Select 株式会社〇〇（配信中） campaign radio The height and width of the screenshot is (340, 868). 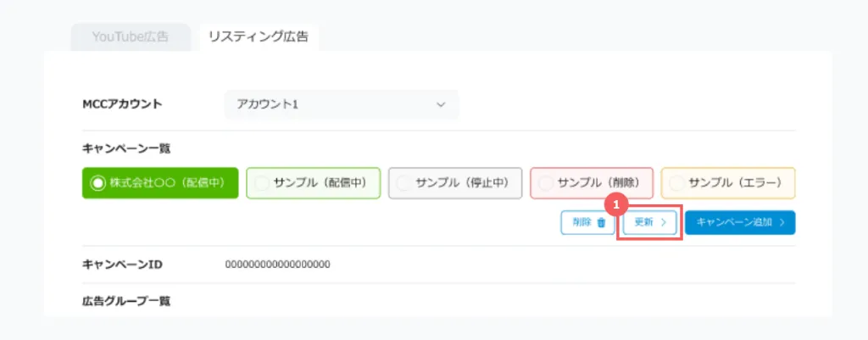point(160,183)
